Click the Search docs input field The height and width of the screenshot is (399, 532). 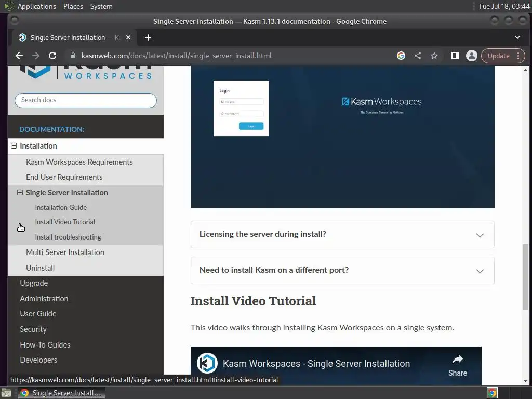[86, 100]
